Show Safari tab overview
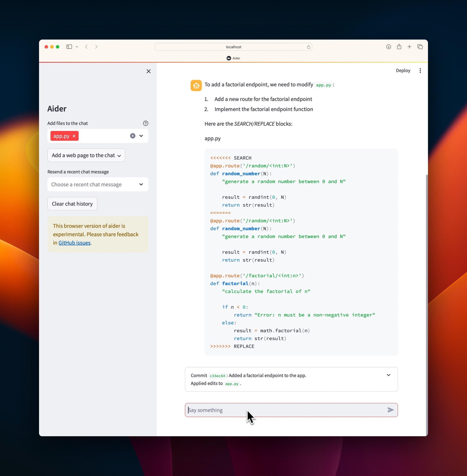 point(420,47)
